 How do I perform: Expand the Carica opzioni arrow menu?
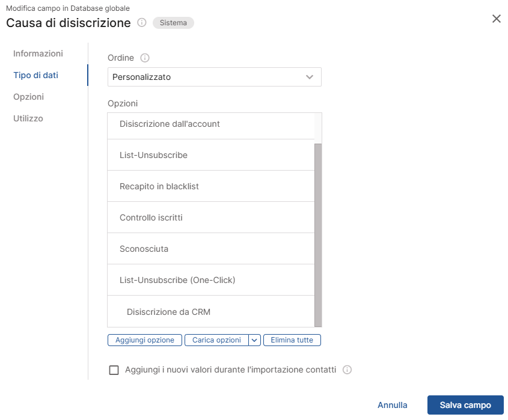254,340
